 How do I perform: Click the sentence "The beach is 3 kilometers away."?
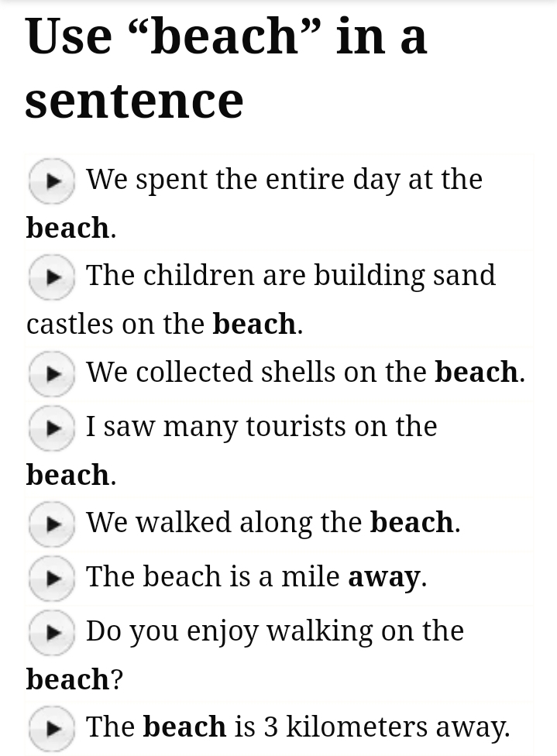[297, 727]
